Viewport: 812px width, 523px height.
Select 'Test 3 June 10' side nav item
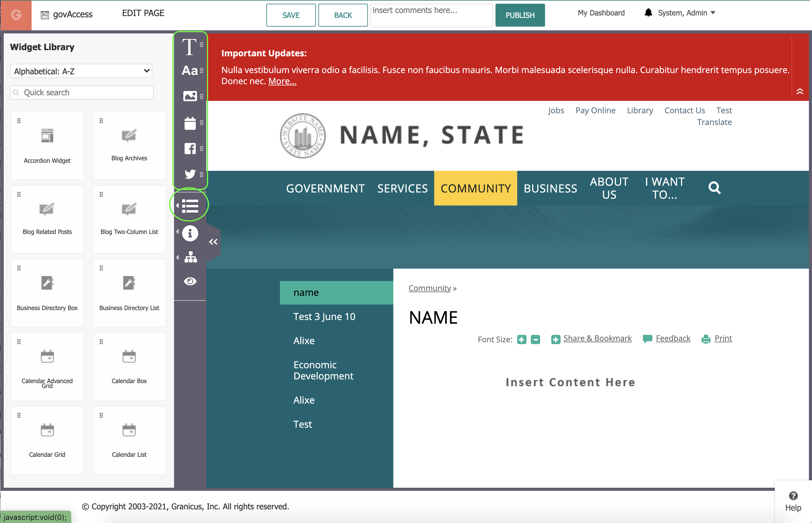tap(324, 317)
